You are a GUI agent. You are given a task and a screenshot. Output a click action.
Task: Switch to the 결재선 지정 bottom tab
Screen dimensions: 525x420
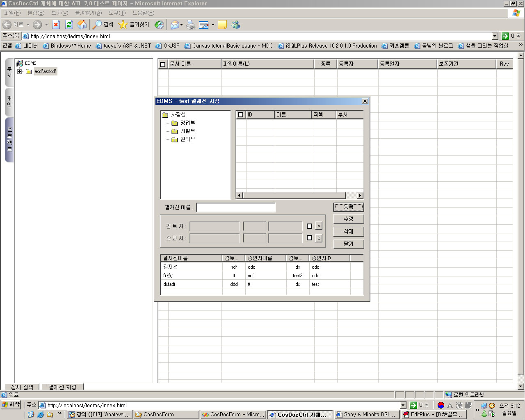coord(62,387)
